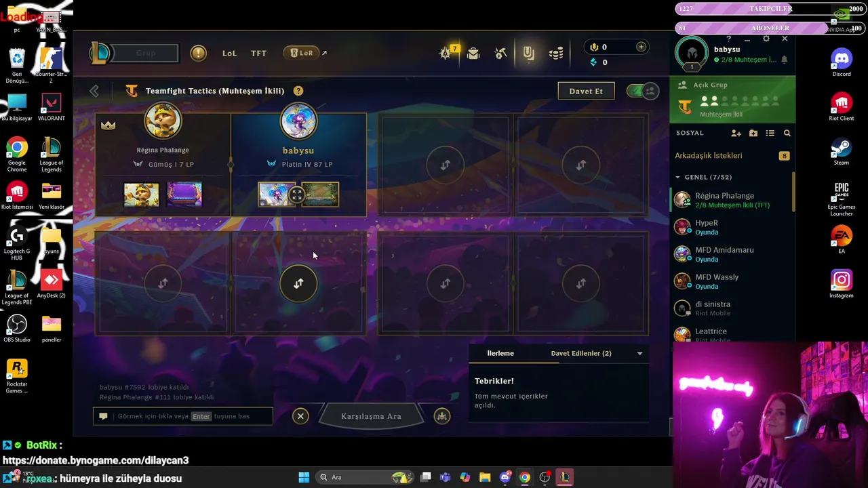Click the chat input field in the lobby
This screenshot has height=488, width=868.
click(183, 416)
